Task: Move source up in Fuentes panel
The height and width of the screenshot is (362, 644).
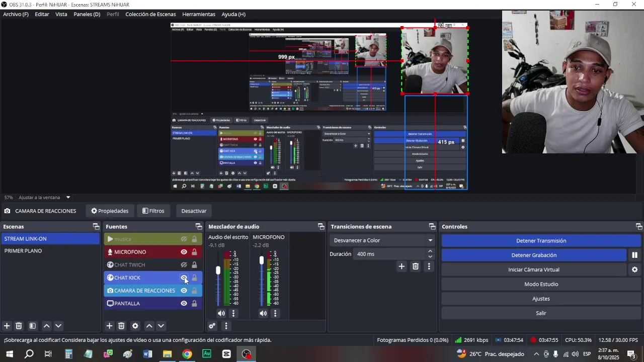Action: click(149, 326)
